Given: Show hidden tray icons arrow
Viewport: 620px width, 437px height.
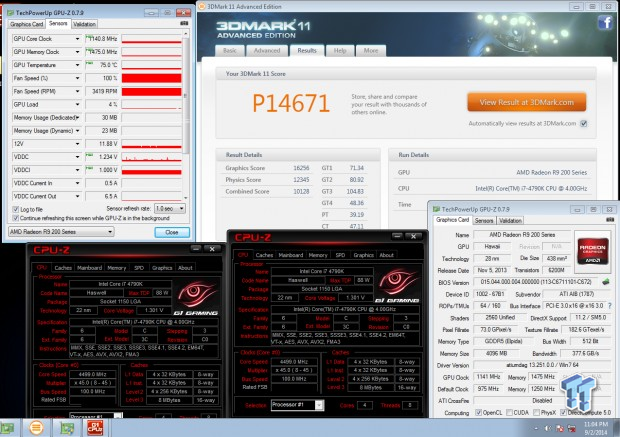Looking at the screenshot, I should pyautogui.click(x=537, y=428).
